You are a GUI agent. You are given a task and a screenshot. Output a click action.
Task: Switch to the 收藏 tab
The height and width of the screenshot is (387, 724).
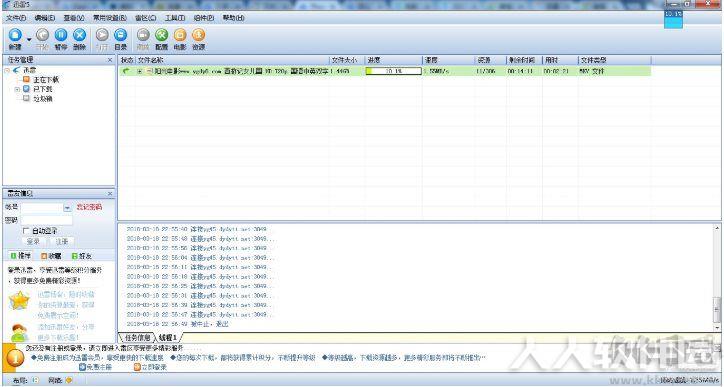tap(51, 255)
